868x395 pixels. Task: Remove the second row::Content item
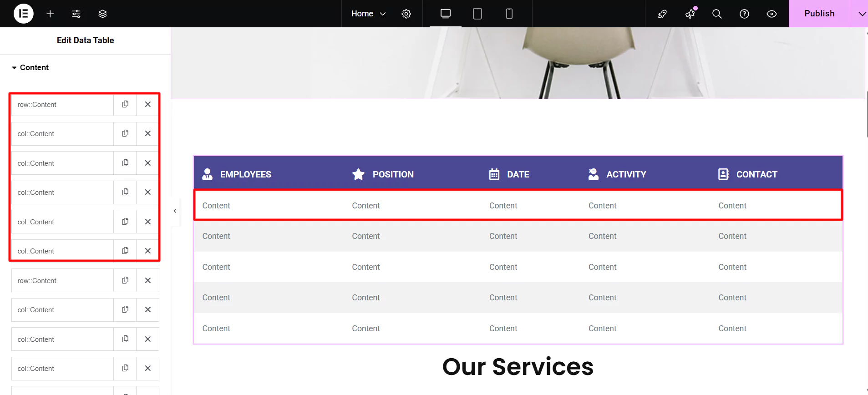[148, 280]
